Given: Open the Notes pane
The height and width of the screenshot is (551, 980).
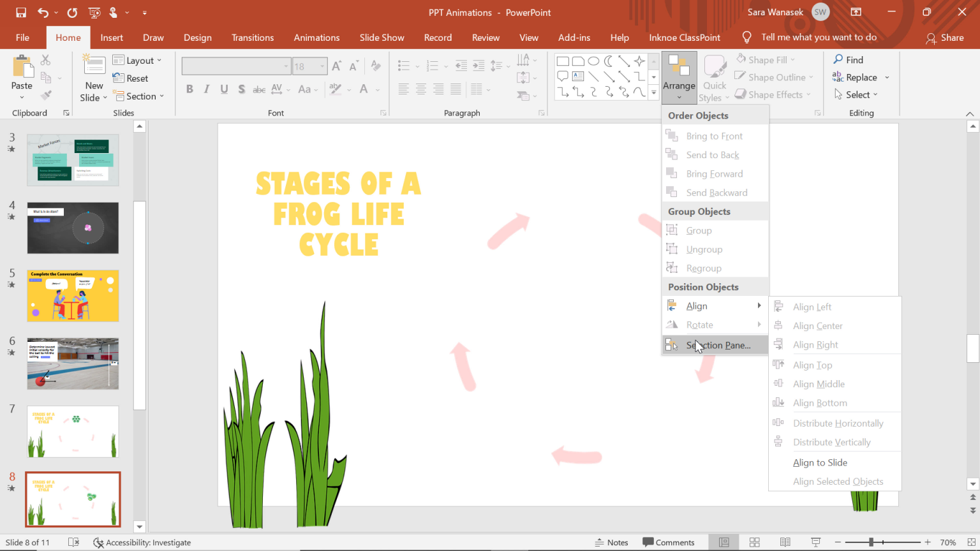Looking at the screenshot, I should (611, 542).
